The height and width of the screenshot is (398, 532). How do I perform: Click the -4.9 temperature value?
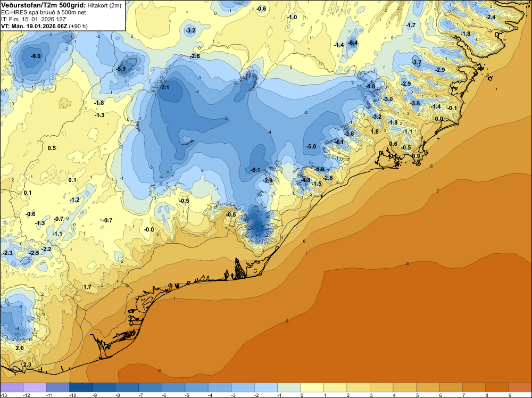click(319, 169)
